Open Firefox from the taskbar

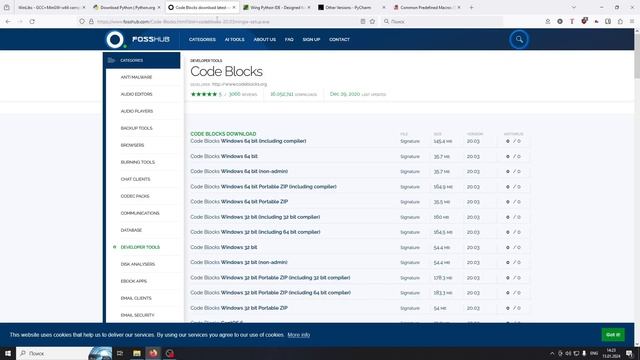pos(153,353)
